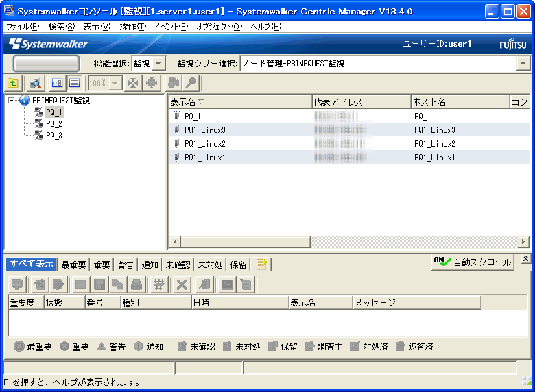The height and width of the screenshot is (392, 535).
Task: Click the command console event toolbar icon
Action: pyautogui.click(x=227, y=284)
